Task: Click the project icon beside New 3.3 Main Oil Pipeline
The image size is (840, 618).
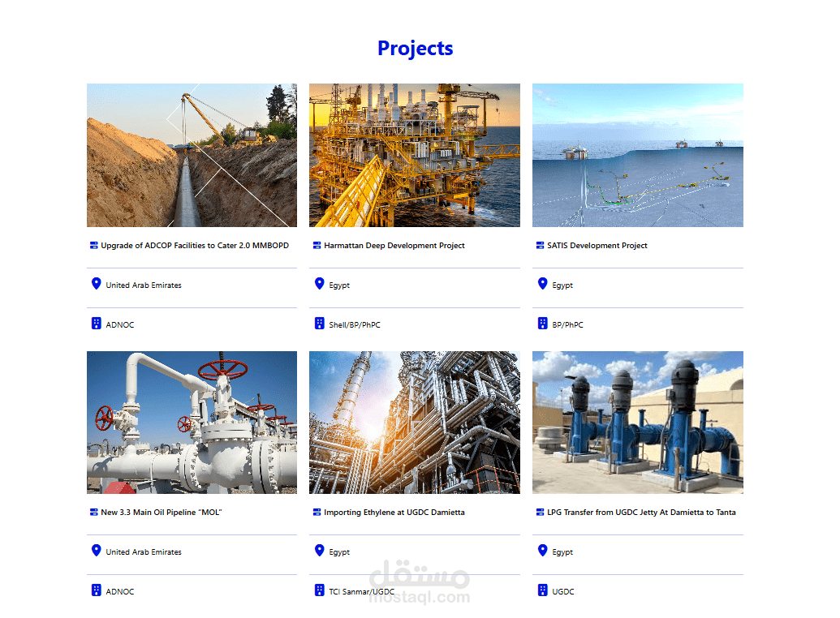Action: 94,512
